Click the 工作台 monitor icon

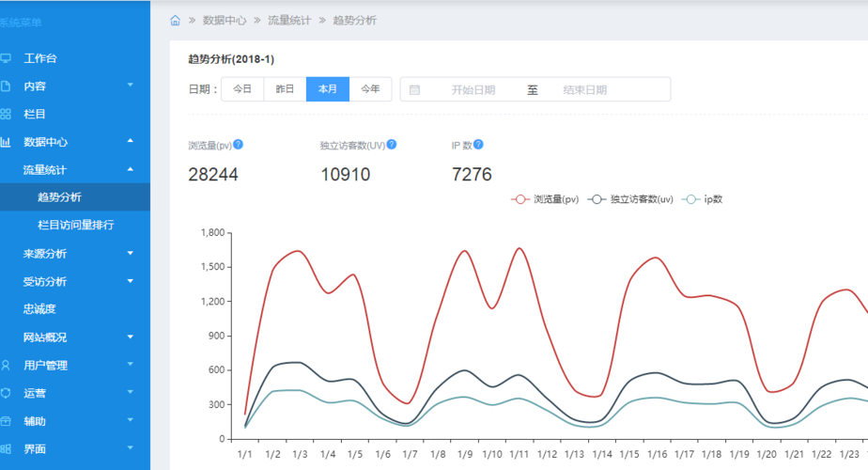[x=6, y=58]
